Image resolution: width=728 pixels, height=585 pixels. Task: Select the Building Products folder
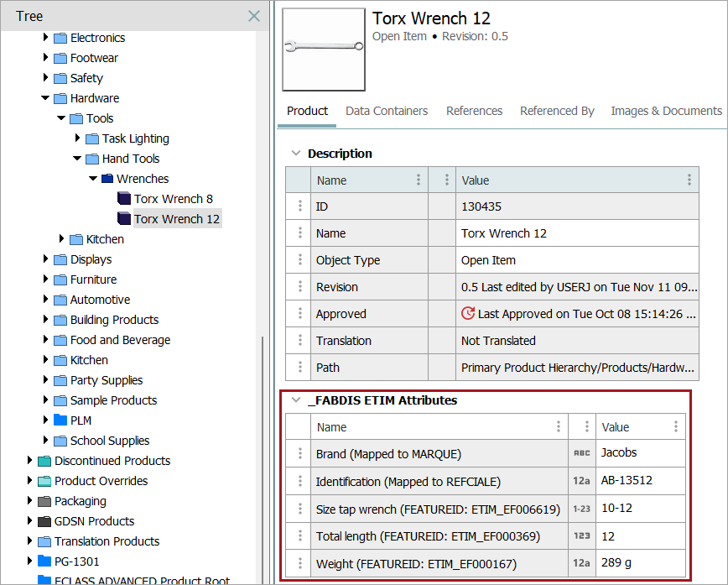click(114, 320)
